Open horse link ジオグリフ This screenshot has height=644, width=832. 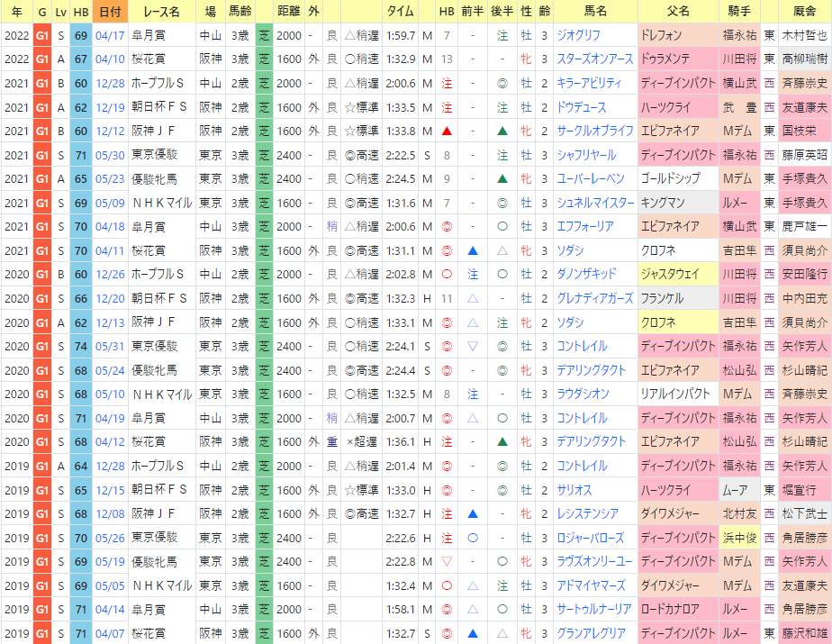click(578, 35)
